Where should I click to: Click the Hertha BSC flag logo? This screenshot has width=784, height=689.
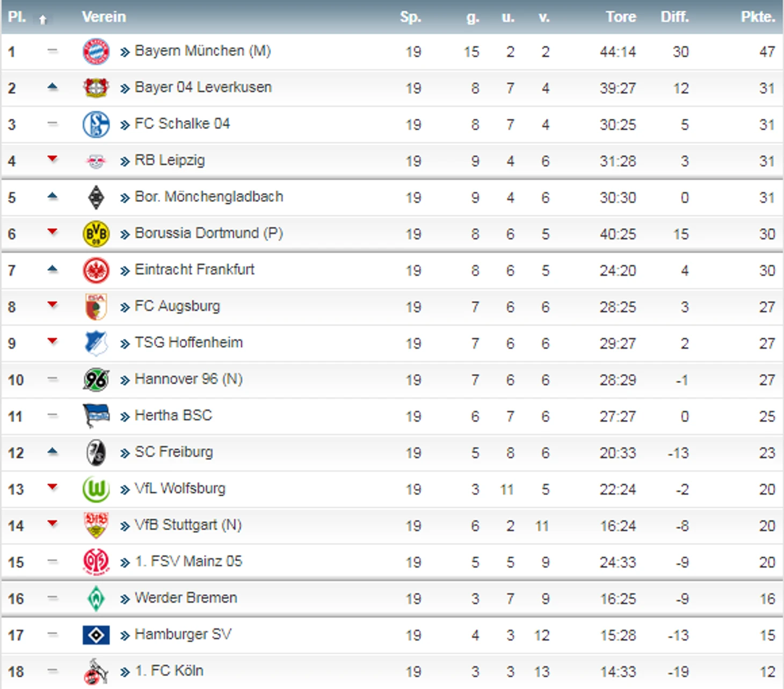click(x=96, y=416)
